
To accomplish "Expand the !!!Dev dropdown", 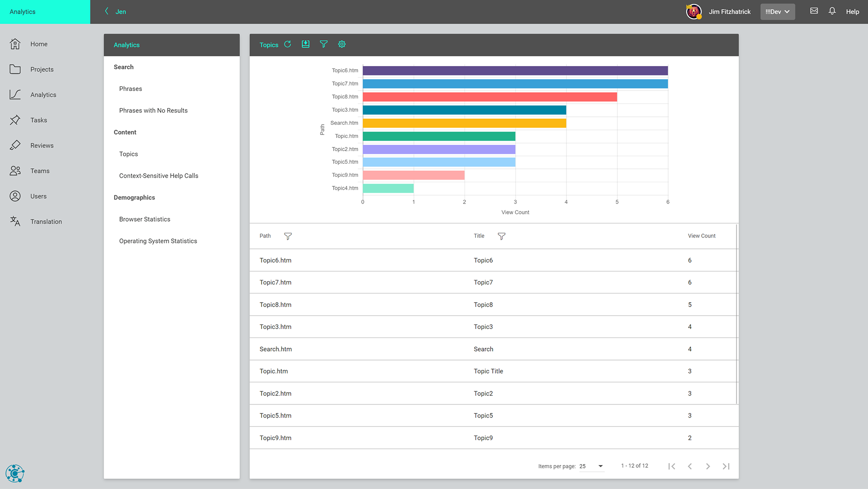I will click(777, 12).
